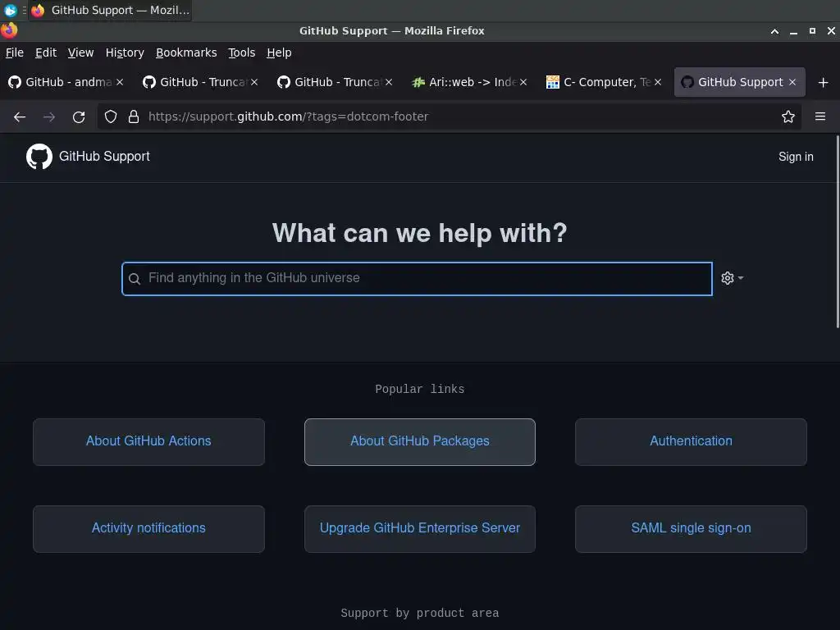Open the Tools menu
Image resolution: width=840 pixels, height=630 pixels.
[x=242, y=52]
